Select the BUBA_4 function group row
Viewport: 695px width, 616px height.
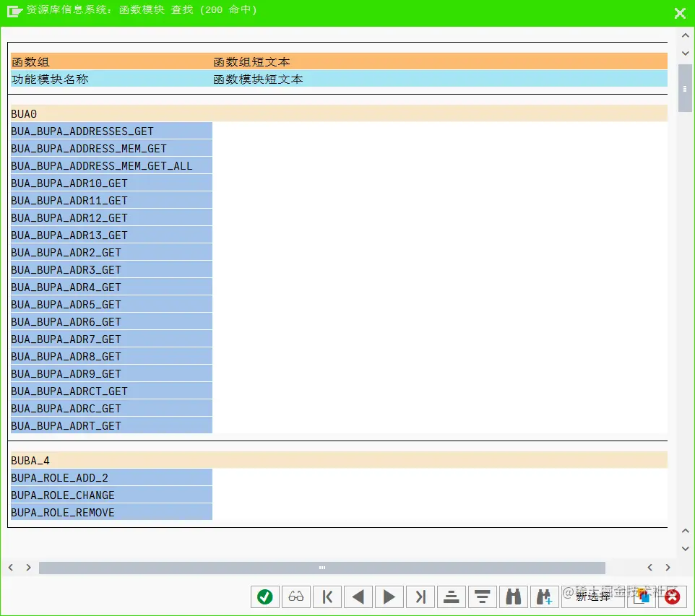[x=339, y=460]
